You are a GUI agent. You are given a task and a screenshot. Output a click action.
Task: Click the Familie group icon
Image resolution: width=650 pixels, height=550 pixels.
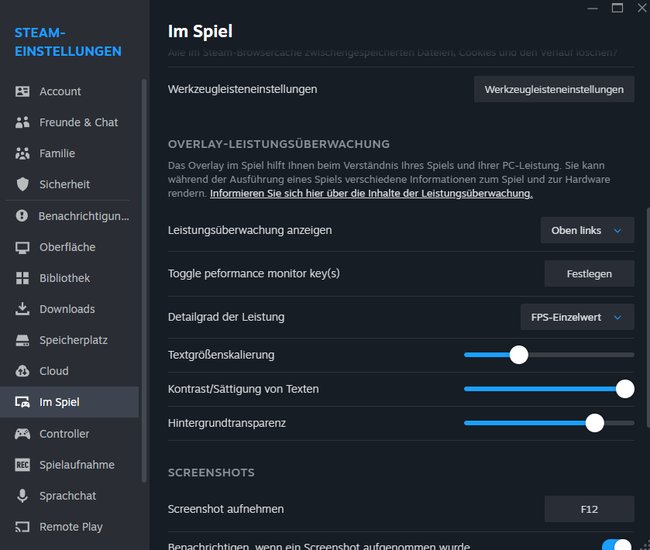coord(22,153)
